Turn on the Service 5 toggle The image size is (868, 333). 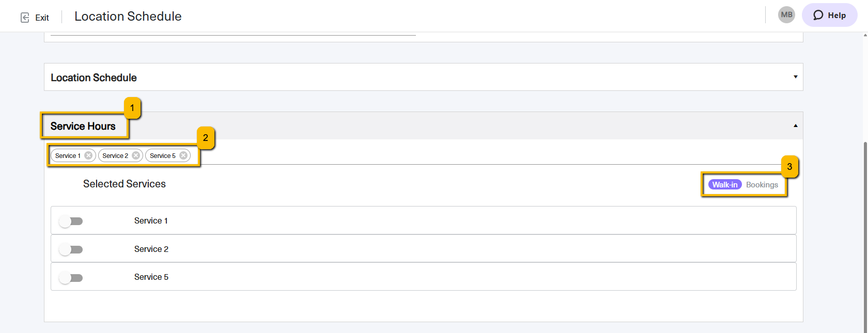click(x=71, y=278)
